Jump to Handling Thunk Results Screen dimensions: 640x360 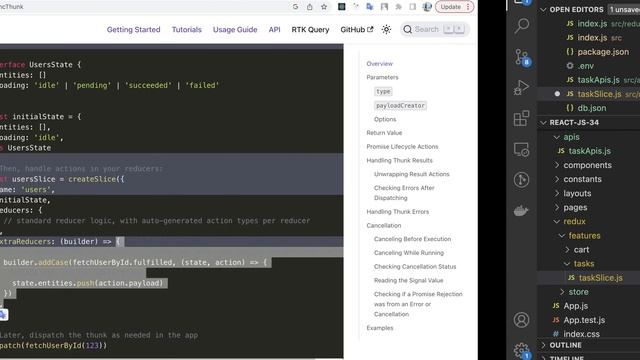(399, 160)
